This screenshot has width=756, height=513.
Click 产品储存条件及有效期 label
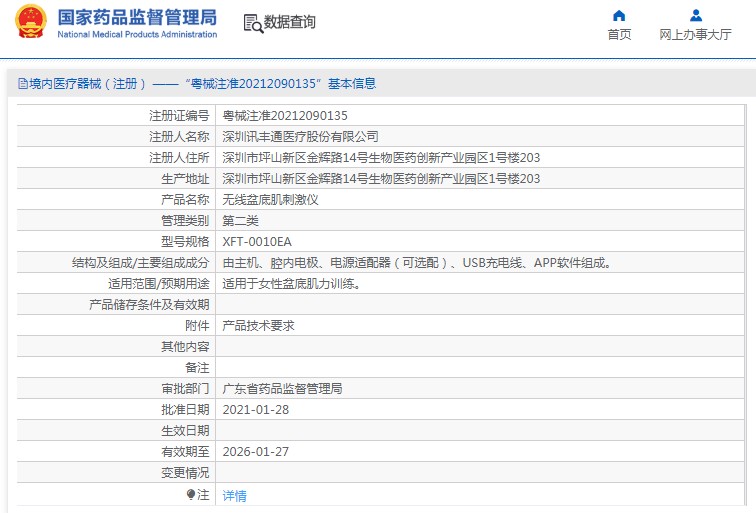[x=149, y=305]
